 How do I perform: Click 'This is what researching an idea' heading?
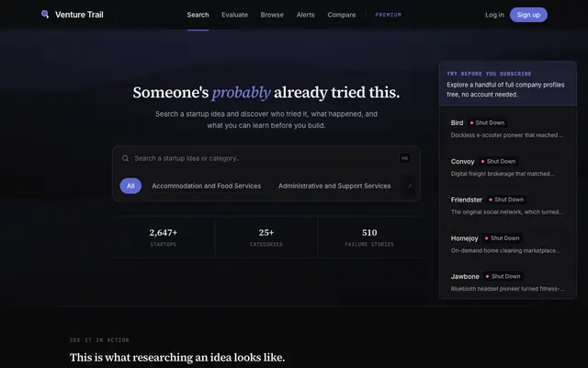click(177, 358)
